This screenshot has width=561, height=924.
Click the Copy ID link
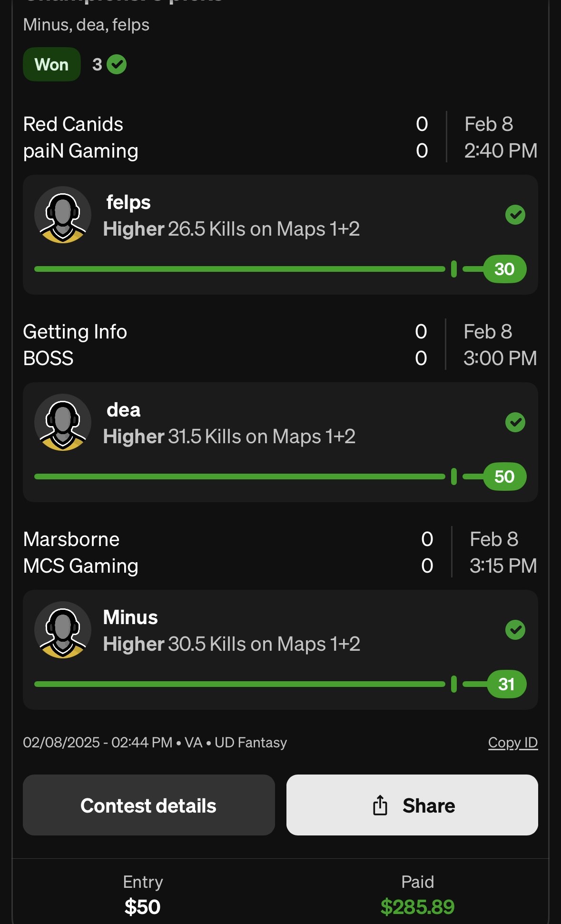click(x=513, y=743)
